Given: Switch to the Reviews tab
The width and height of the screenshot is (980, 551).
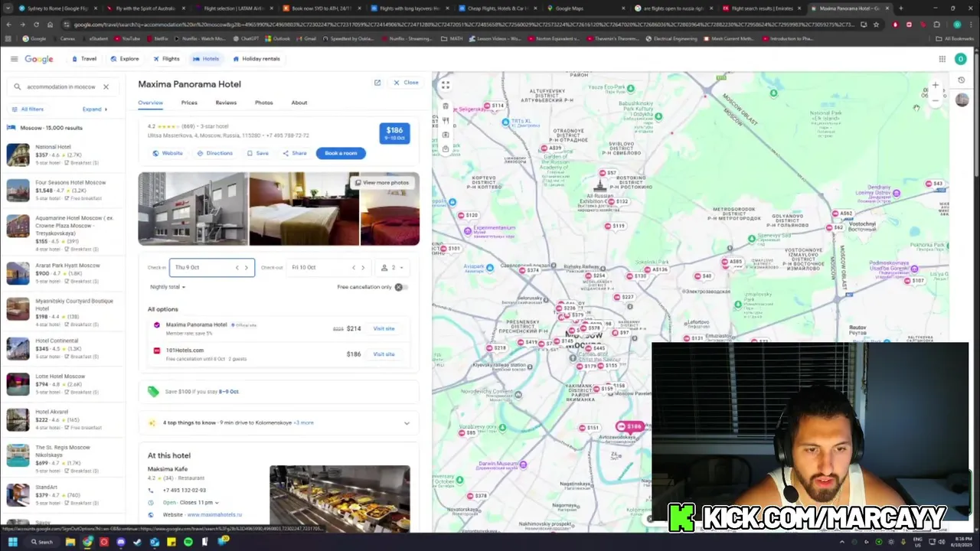Looking at the screenshot, I should coord(226,103).
